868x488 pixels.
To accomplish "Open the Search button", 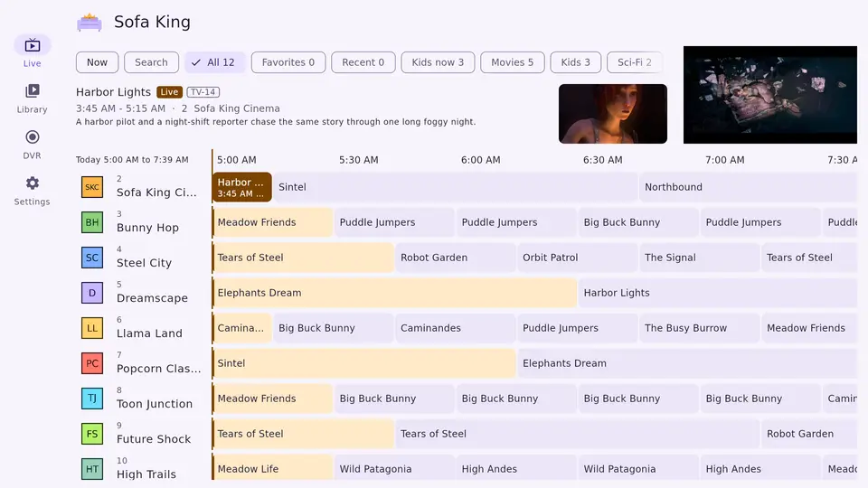I will pyautogui.click(x=151, y=62).
